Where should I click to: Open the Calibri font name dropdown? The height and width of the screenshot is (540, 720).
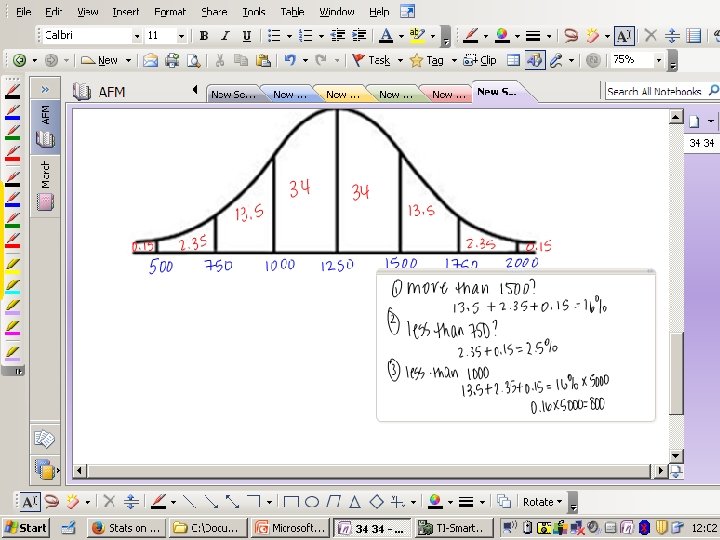[136, 36]
